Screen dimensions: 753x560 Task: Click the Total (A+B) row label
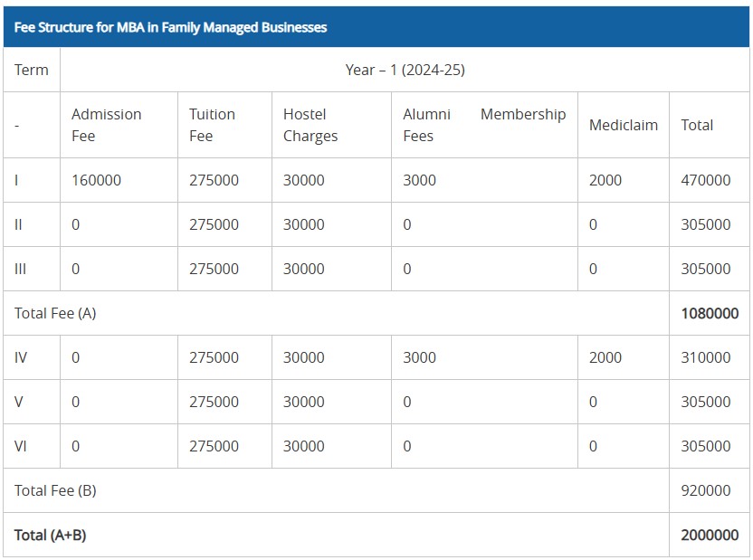pos(51,535)
